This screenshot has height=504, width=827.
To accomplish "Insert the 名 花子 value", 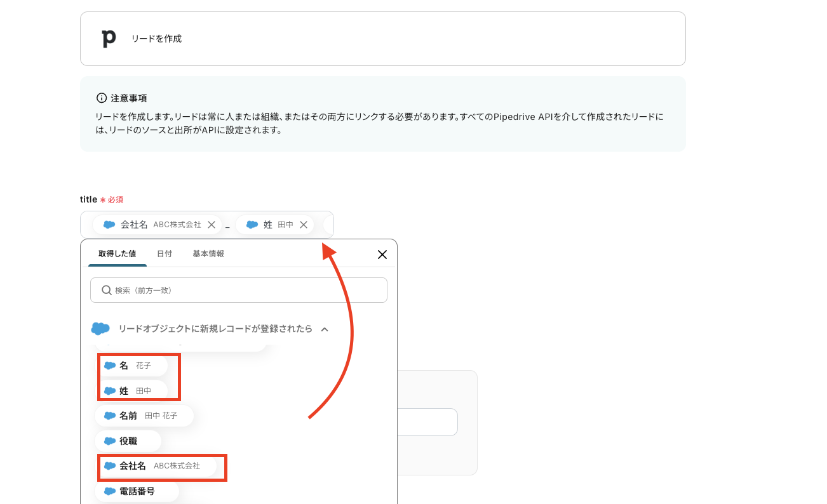I will click(x=131, y=366).
